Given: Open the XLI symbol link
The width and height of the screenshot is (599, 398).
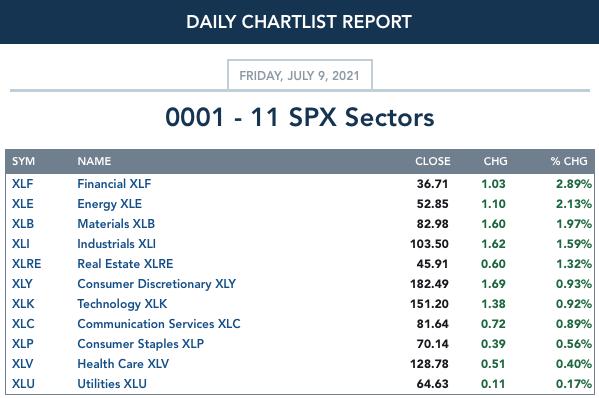Looking at the screenshot, I should pos(21,244).
